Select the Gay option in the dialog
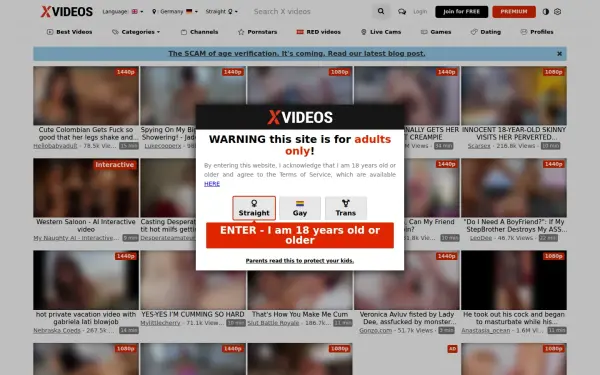 tap(300, 208)
